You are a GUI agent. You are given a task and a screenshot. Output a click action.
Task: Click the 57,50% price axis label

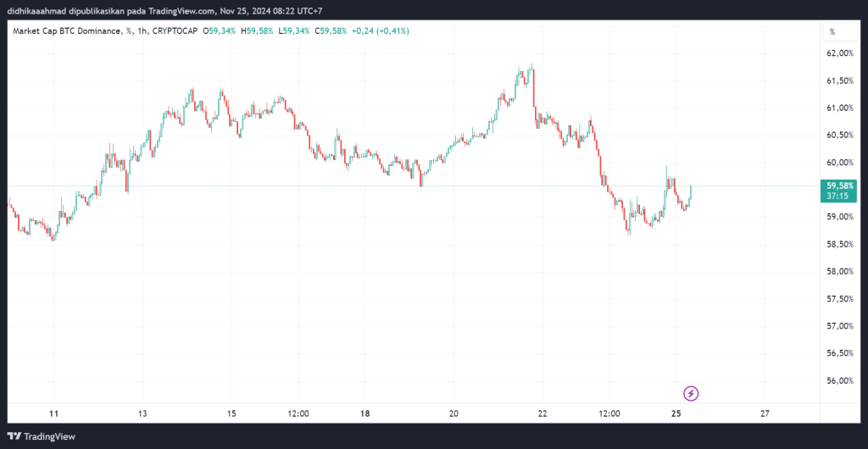pos(840,299)
